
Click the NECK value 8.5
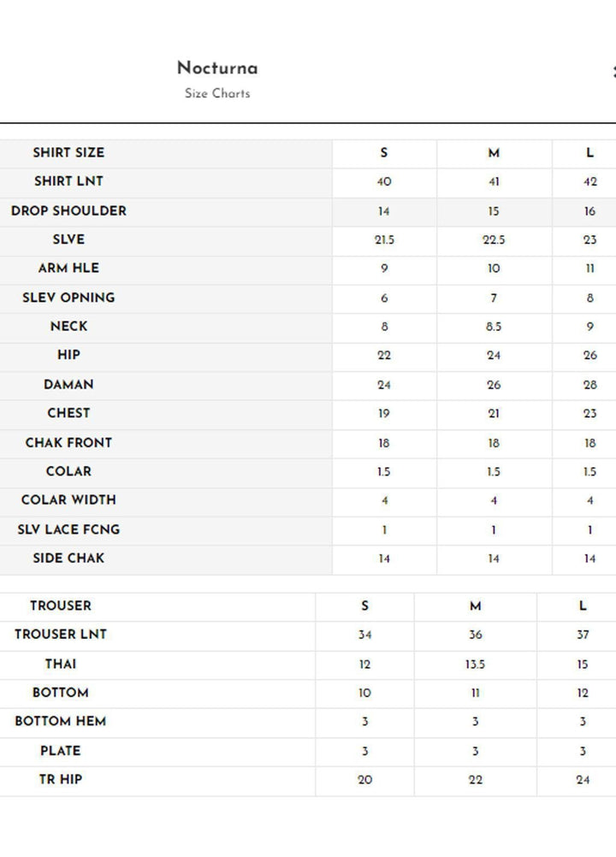click(x=494, y=327)
